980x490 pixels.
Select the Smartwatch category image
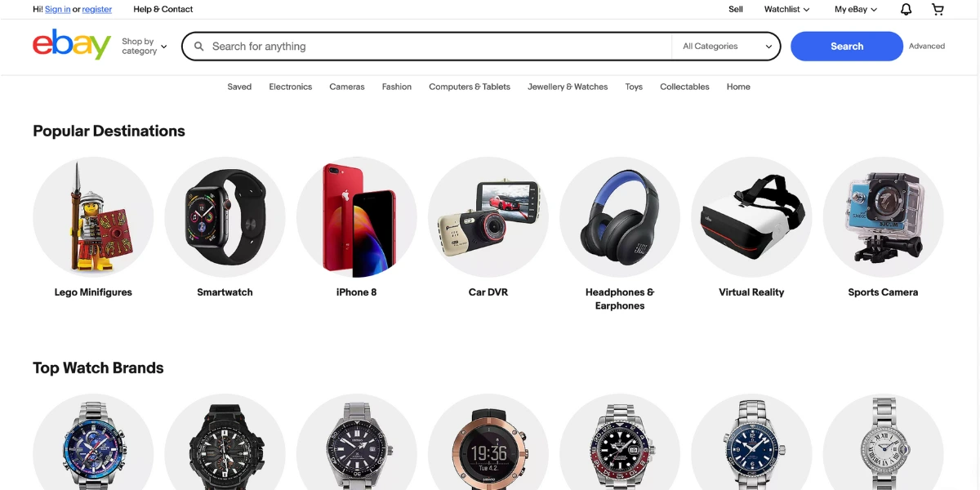pos(225,217)
